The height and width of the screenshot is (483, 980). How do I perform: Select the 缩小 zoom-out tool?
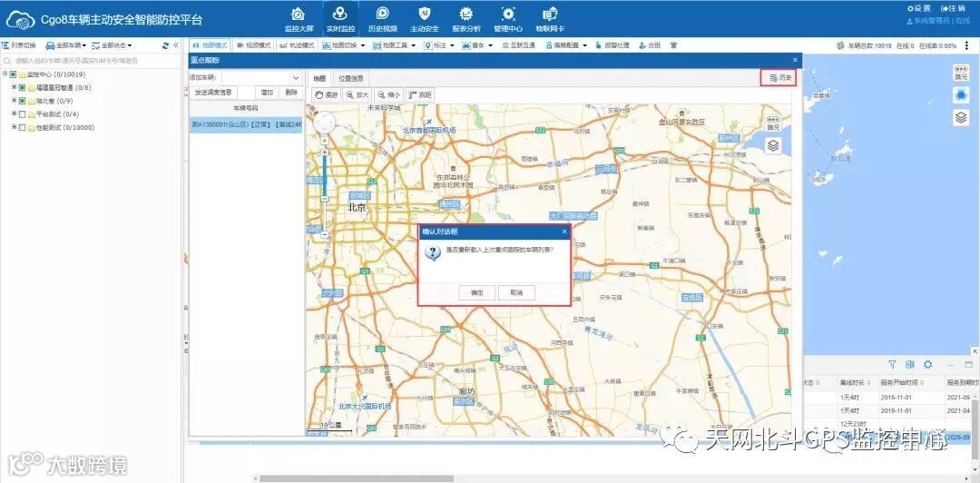[x=388, y=95]
